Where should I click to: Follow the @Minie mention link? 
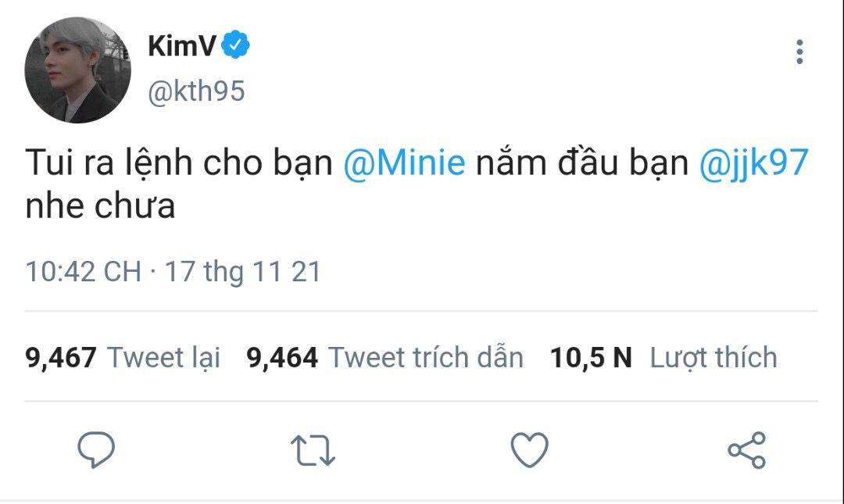coord(404,163)
